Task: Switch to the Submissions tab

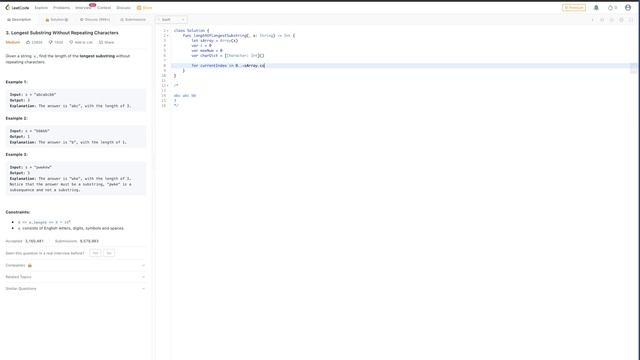Action: pos(133,20)
